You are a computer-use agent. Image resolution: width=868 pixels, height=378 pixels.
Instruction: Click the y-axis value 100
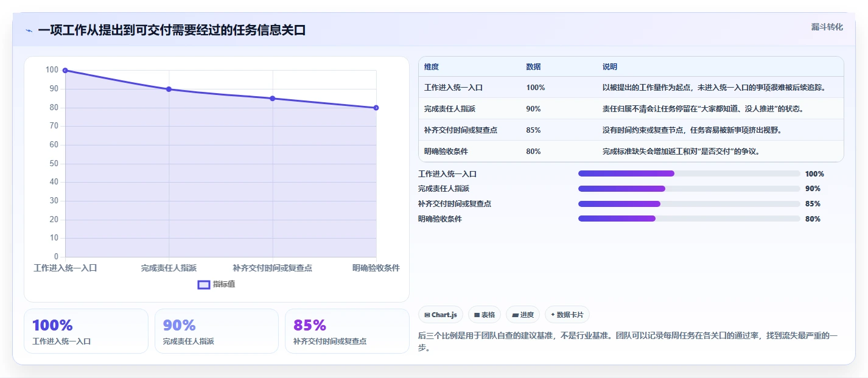(x=52, y=70)
